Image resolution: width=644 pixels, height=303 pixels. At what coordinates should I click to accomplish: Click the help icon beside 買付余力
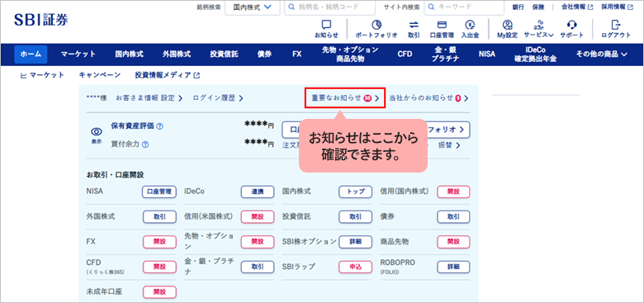145,144
